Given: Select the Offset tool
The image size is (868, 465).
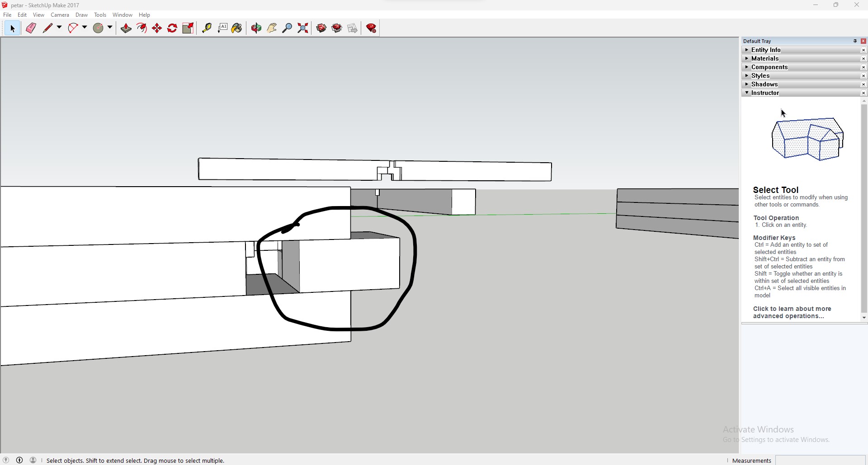Looking at the screenshot, I should coord(142,28).
